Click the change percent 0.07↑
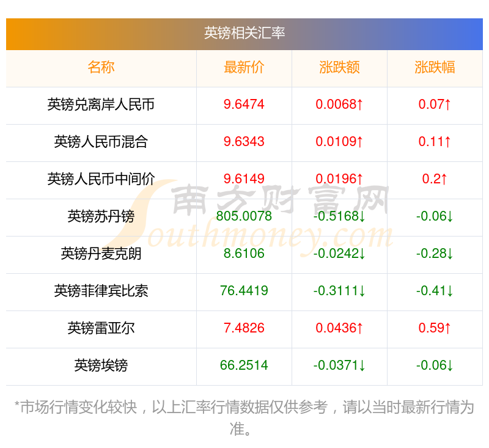Viewport: 489px width, 448px height. [435, 105]
